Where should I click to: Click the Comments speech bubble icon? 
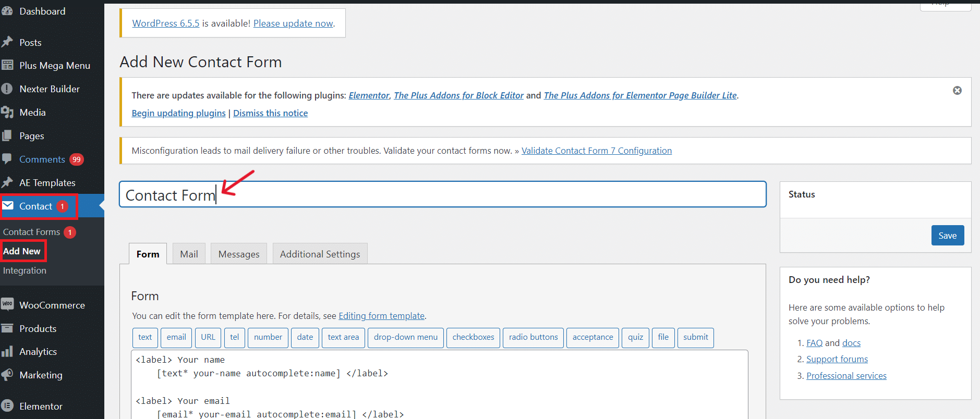pyautogui.click(x=7, y=159)
